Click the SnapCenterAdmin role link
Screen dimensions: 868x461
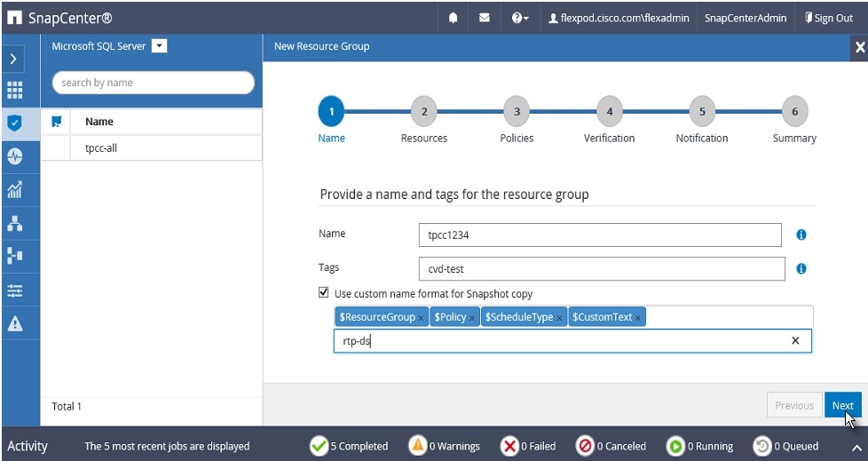[x=746, y=18]
